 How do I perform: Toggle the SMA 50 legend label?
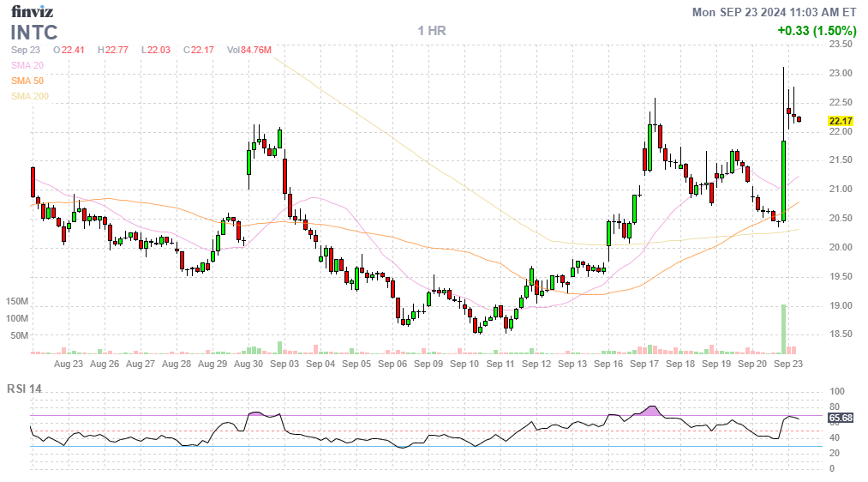[27, 81]
